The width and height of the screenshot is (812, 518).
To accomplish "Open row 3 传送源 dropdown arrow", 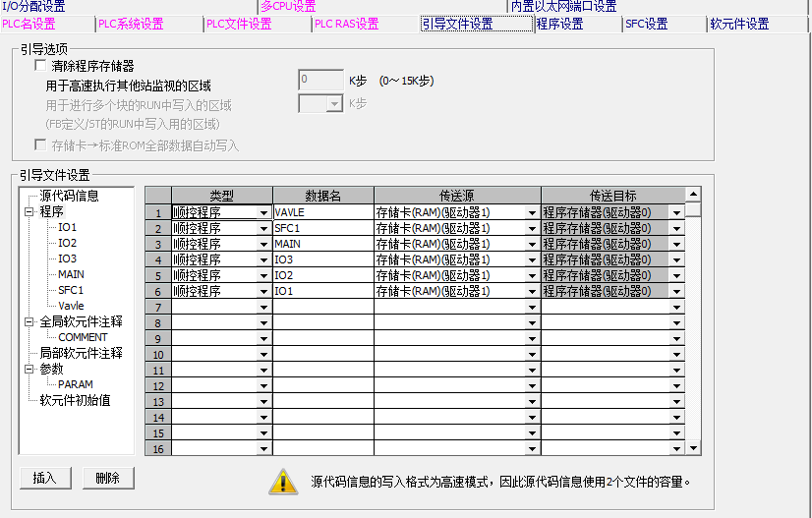I will pyautogui.click(x=531, y=244).
